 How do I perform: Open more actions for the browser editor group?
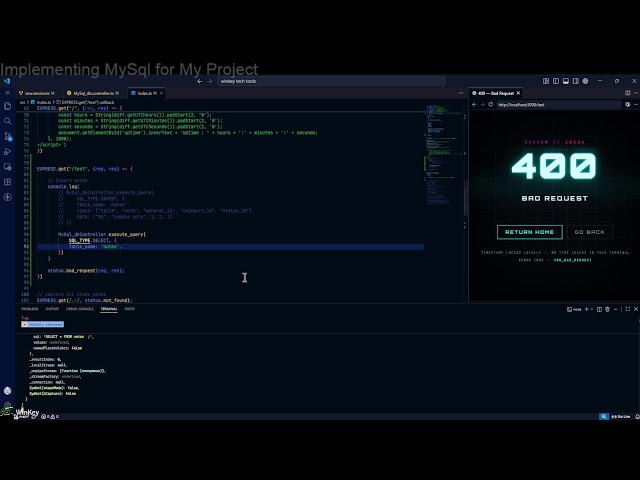[636, 93]
